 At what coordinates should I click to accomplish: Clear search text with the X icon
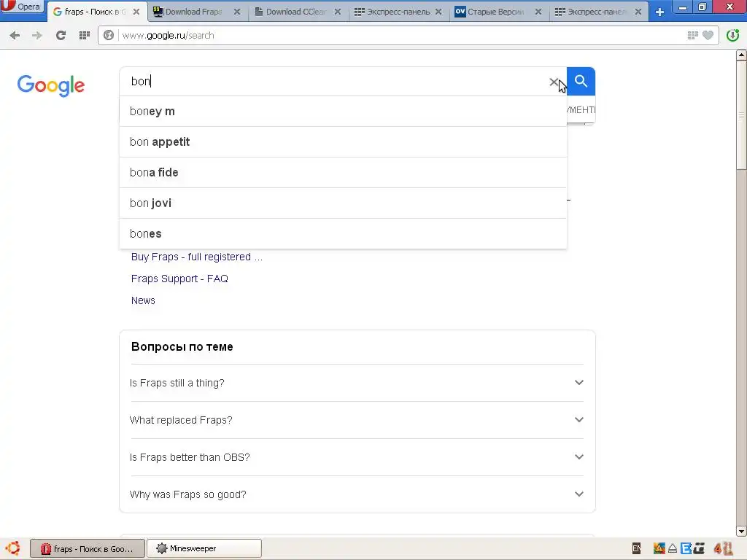[x=554, y=82]
